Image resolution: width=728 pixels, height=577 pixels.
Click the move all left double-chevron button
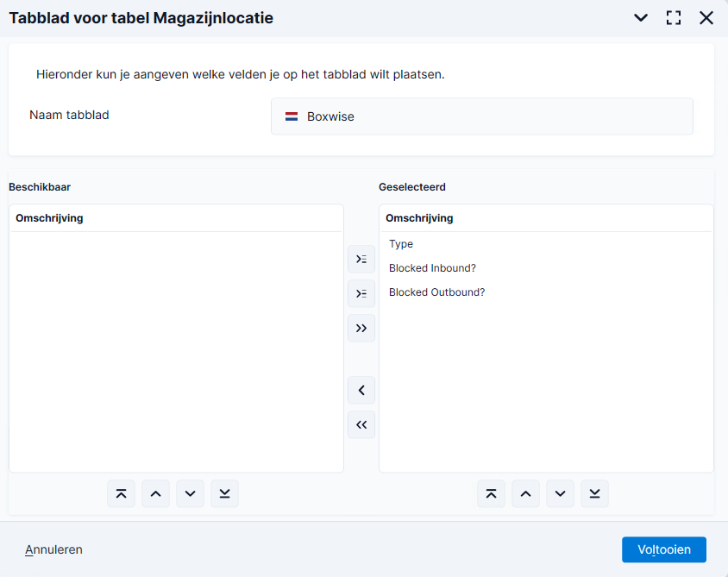tap(361, 424)
